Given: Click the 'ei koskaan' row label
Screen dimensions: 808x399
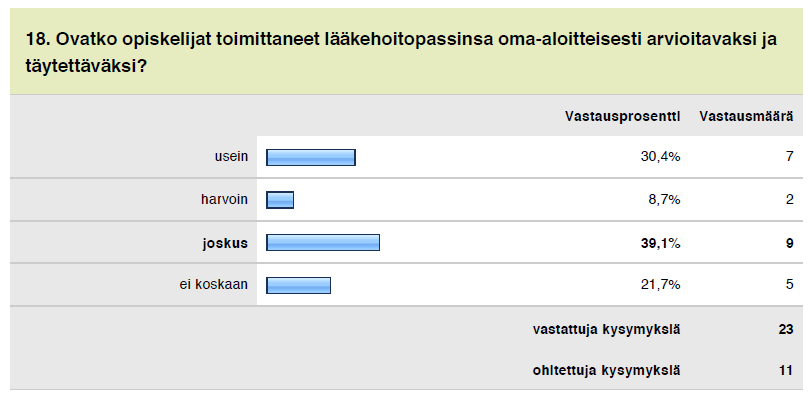Looking at the screenshot, I should (214, 285).
